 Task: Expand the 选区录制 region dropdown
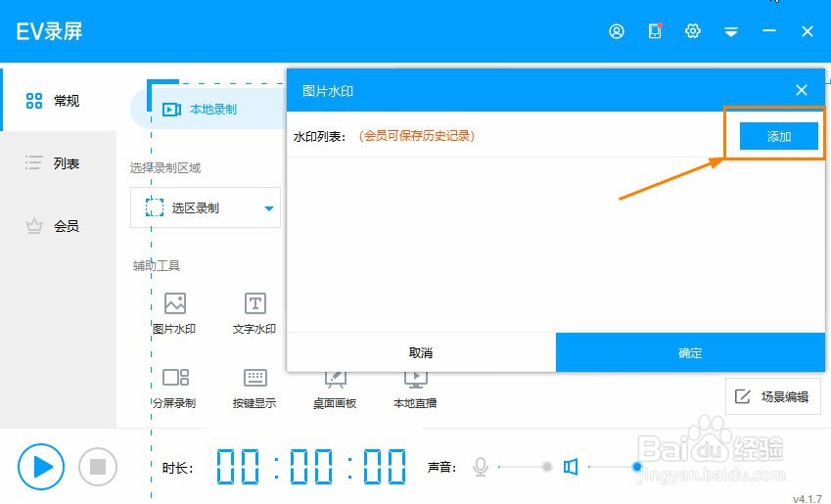point(206,207)
